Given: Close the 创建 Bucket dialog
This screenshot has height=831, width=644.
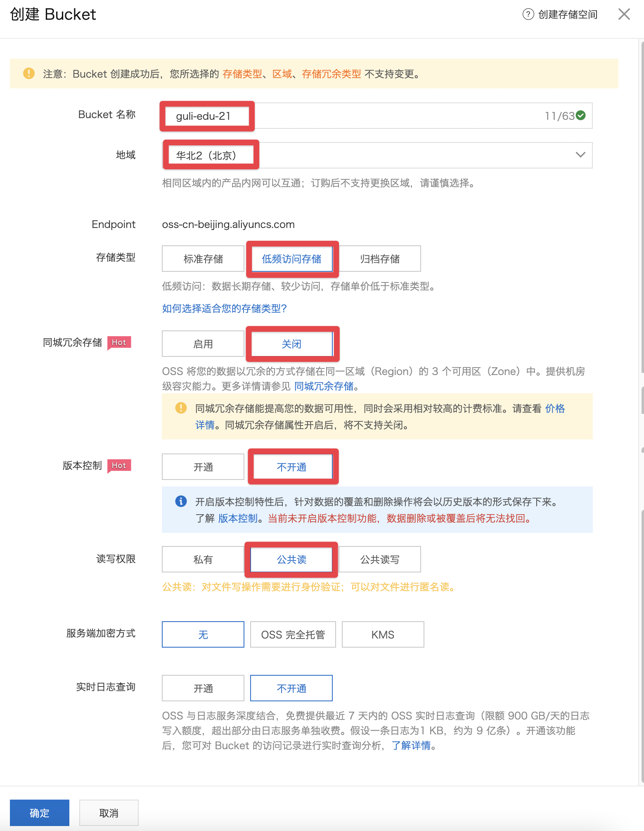Looking at the screenshot, I should pos(624,14).
